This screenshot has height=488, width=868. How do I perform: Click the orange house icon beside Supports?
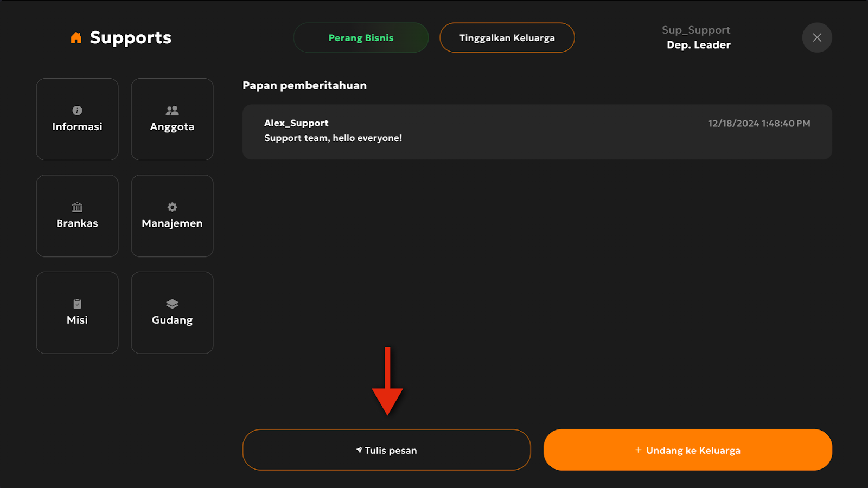76,37
